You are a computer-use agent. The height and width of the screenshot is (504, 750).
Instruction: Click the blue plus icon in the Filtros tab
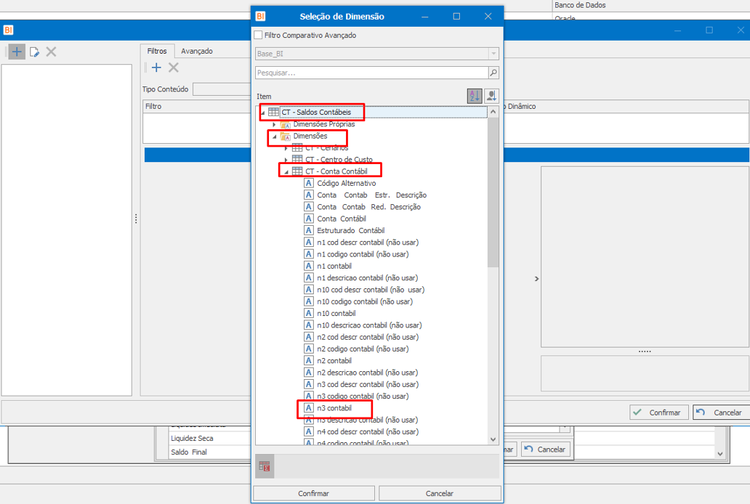156,68
